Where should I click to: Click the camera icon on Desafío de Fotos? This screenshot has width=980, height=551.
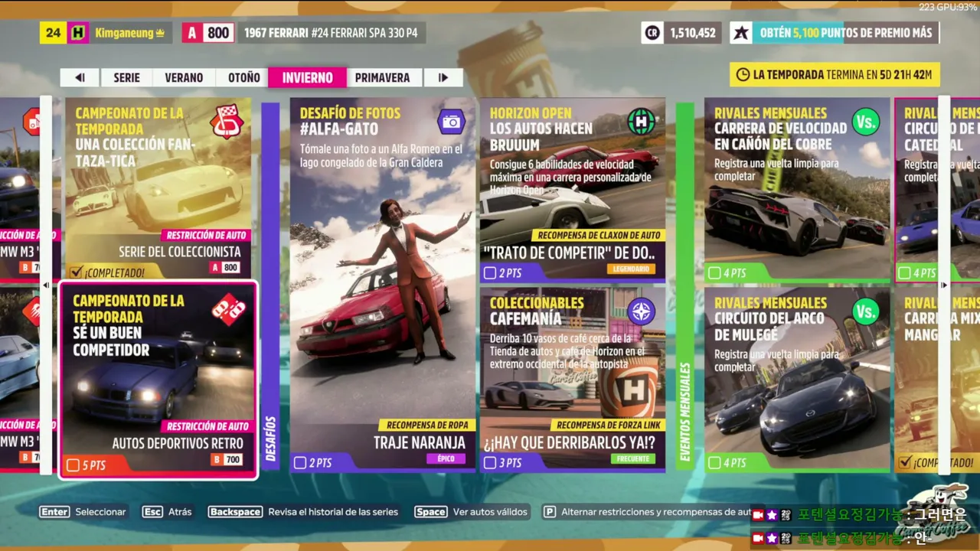tap(452, 122)
